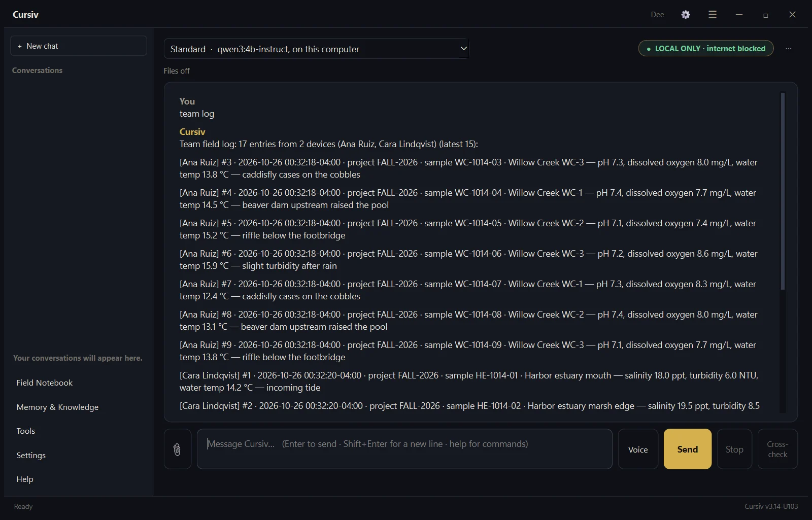Viewport: 812px width, 520px height.
Task: Click the Files off label
Action: coord(177,71)
